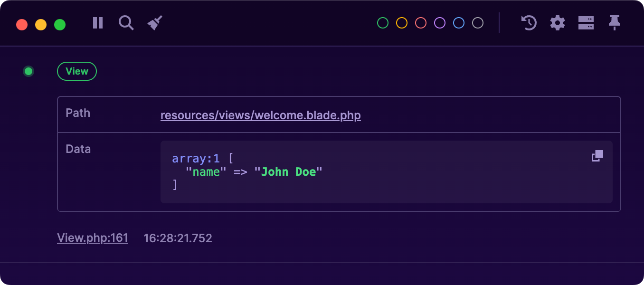Open resources/views/welcome.blade.php path link
The width and height of the screenshot is (644, 285).
261,115
